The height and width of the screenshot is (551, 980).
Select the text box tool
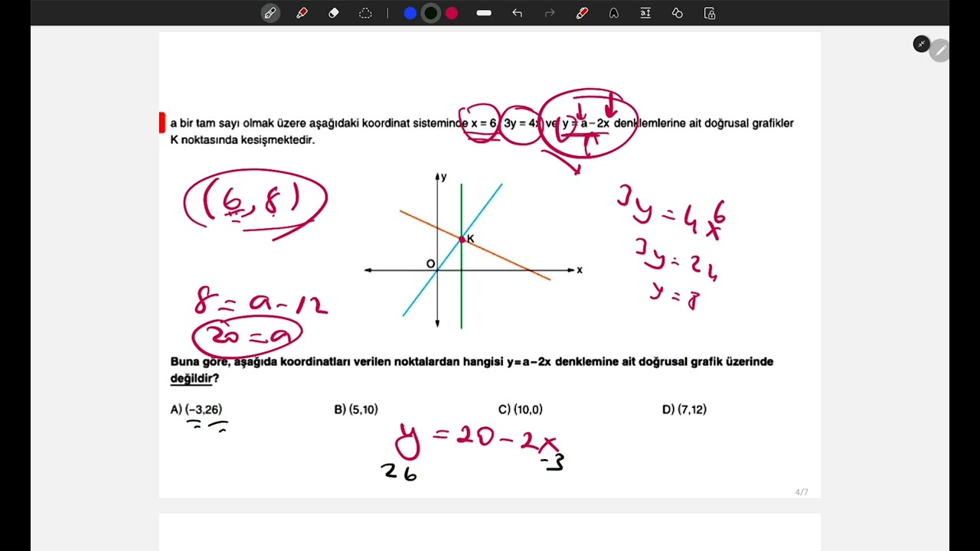pos(645,13)
